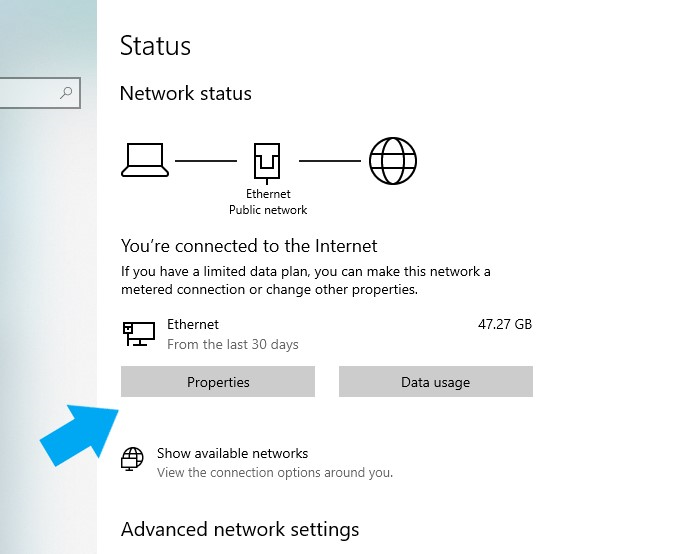
Task: Focus the settings search box
Action: pos(30,94)
